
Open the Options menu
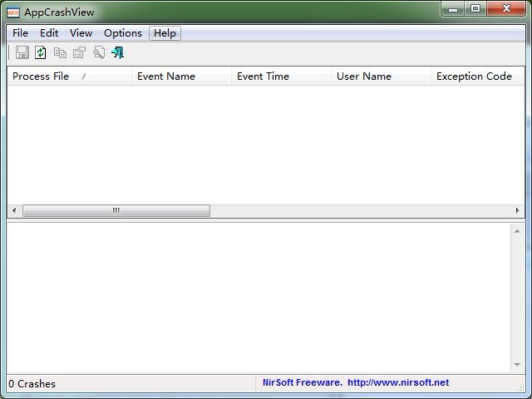[122, 33]
